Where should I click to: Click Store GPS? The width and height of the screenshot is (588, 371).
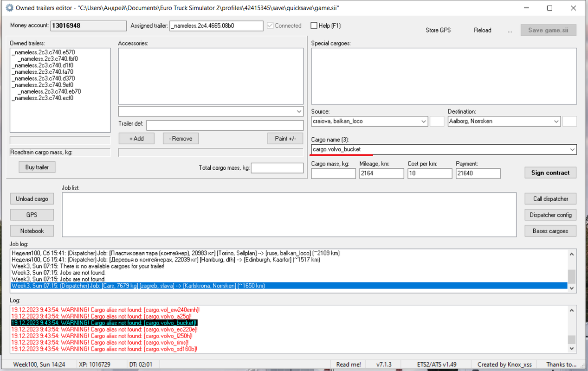pyautogui.click(x=438, y=30)
